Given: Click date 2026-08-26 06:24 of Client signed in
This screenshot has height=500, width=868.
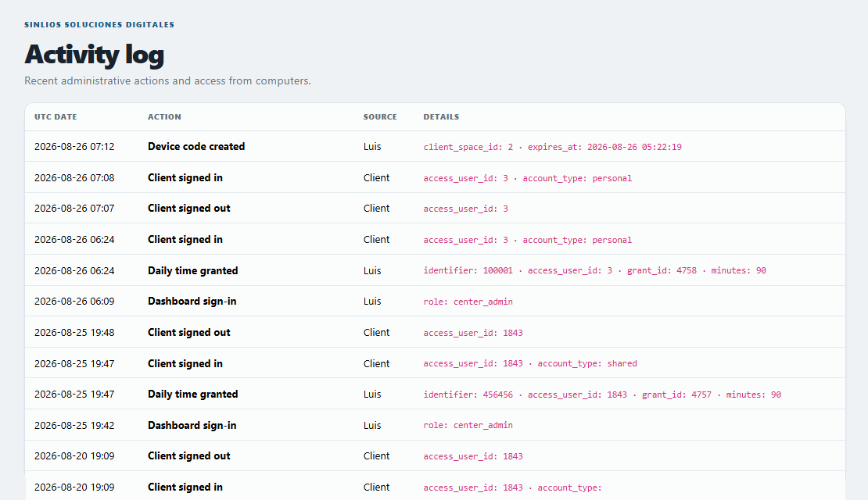Looking at the screenshot, I should click(74, 240).
